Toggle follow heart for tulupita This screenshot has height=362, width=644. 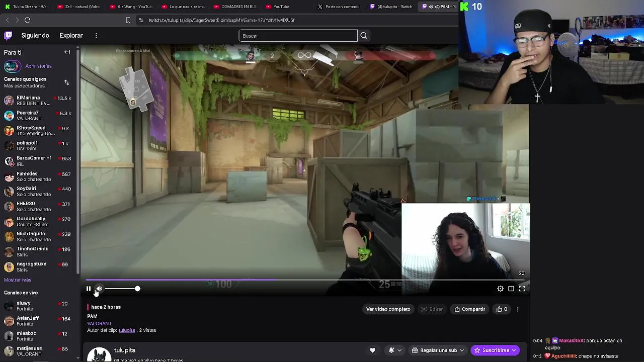click(372, 350)
